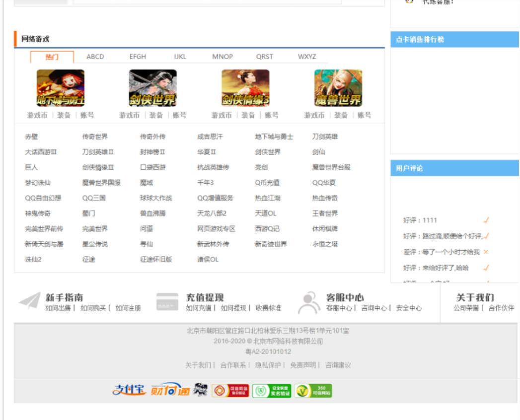Click 账号 under 剑侠情缘3

point(272,115)
